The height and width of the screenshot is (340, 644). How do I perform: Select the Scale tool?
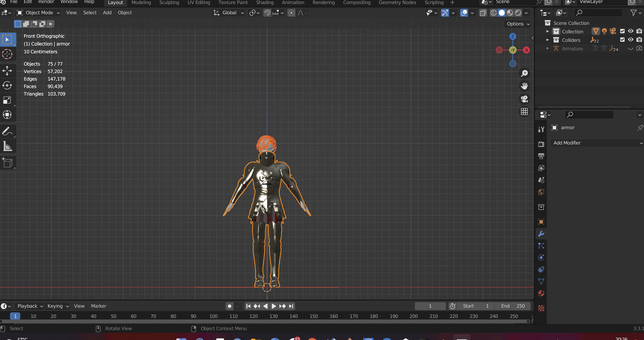[7, 100]
